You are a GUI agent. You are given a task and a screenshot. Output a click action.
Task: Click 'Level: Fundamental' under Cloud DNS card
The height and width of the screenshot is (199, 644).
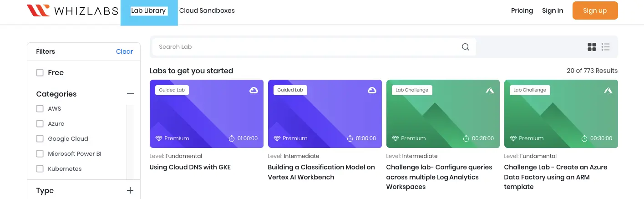(175, 156)
